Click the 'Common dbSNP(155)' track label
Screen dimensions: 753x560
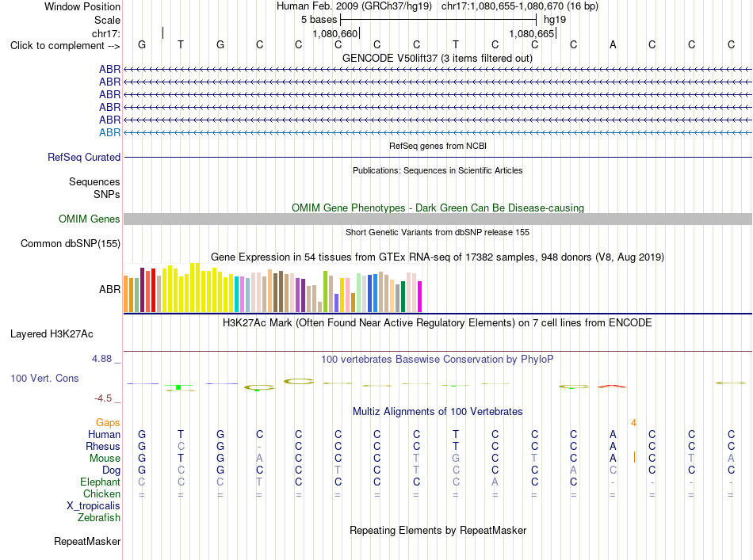point(71,244)
